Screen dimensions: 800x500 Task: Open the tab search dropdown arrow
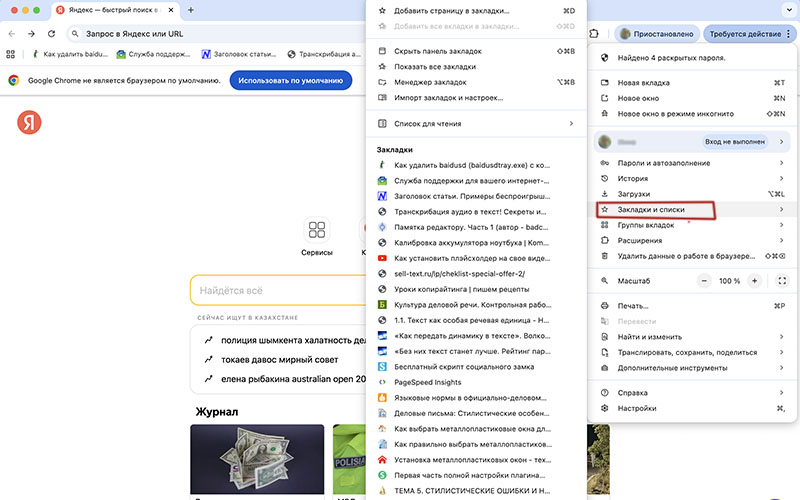[x=789, y=10]
